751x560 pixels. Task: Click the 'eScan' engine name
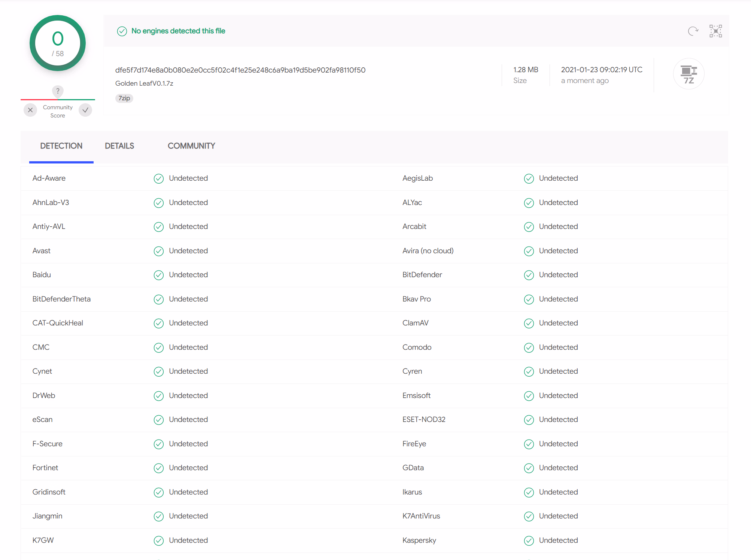42,419
